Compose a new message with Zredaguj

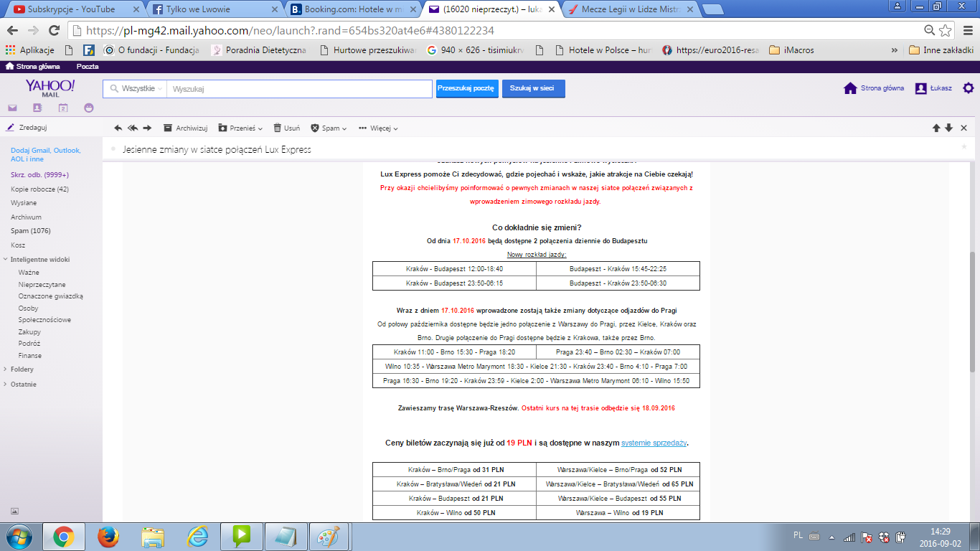tap(27, 128)
